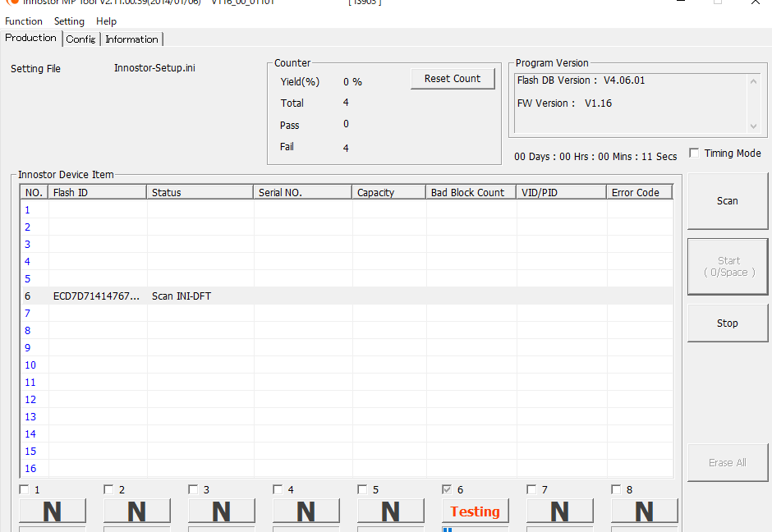Select device row number 4
The height and width of the screenshot is (532, 772).
pos(347,261)
